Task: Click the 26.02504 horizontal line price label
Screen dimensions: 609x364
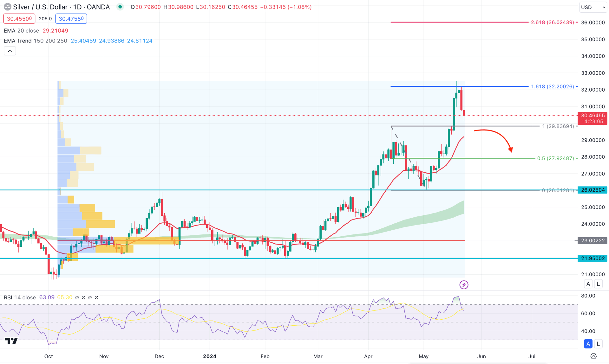Action: click(x=593, y=190)
